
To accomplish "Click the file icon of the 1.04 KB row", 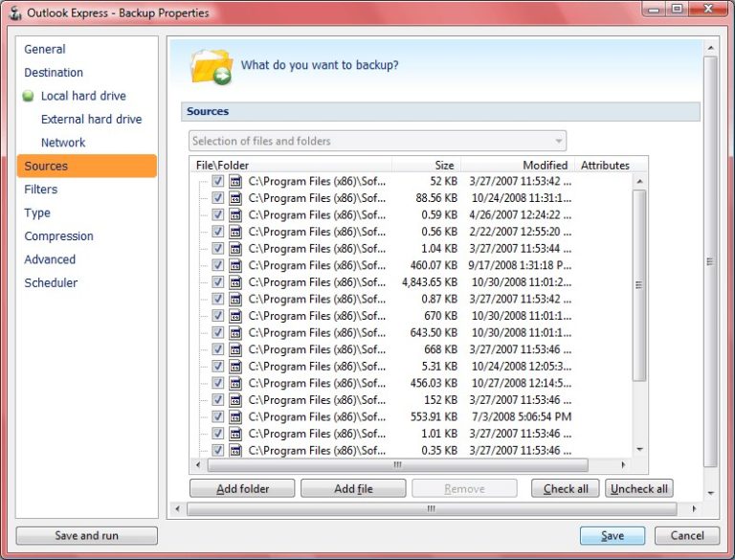I will click(235, 249).
